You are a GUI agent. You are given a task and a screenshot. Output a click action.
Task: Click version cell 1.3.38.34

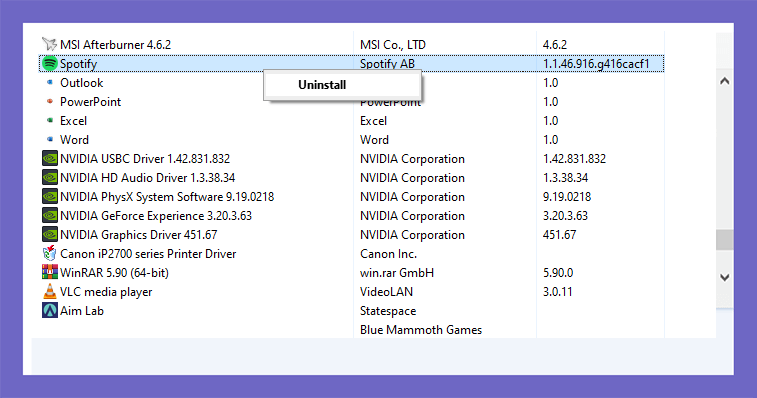pyautogui.click(x=565, y=178)
